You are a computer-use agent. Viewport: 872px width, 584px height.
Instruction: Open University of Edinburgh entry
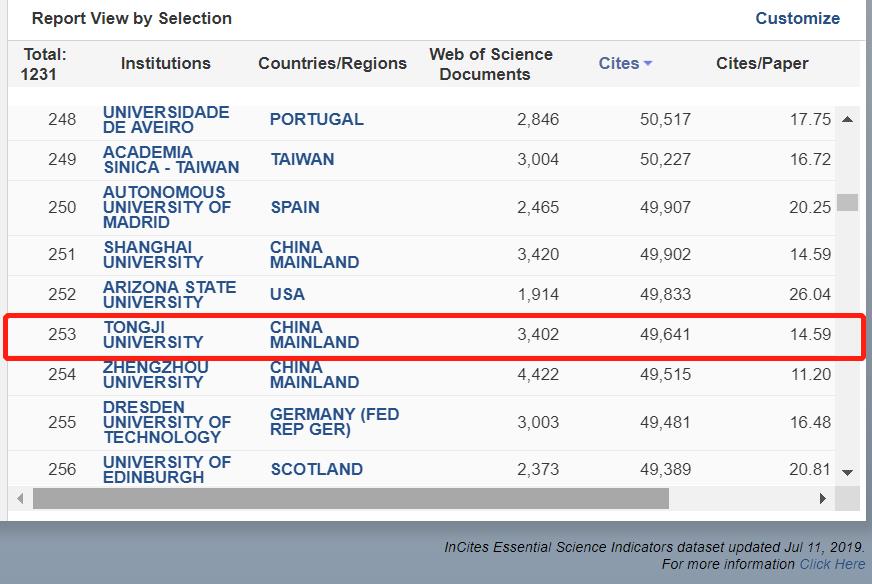point(167,469)
